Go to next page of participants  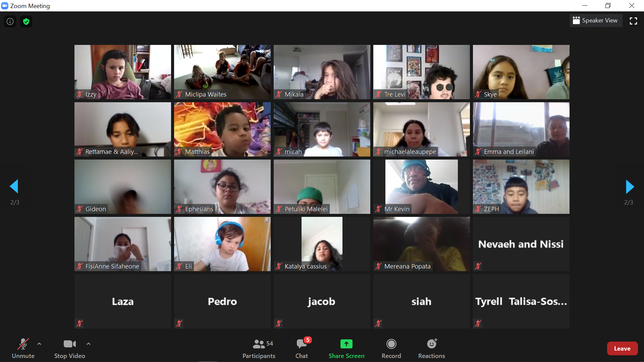pyautogui.click(x=630, y=187)
